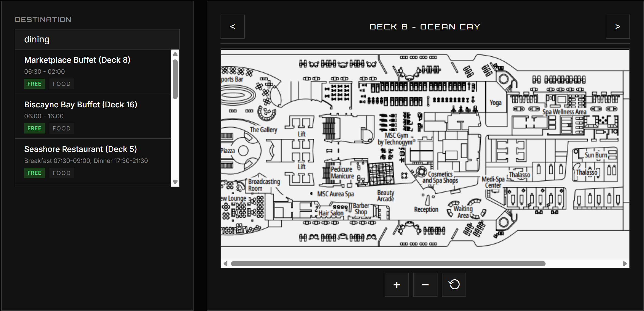The height and width of the screenshot is (311, 644).
Task: Zoom out of the deck map
Action: click(425, 285)
